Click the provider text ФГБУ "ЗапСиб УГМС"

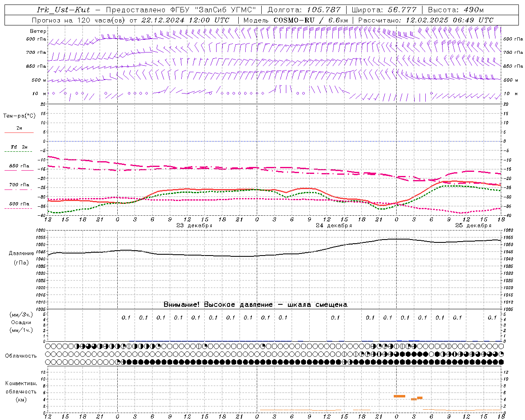coord(214,10)
